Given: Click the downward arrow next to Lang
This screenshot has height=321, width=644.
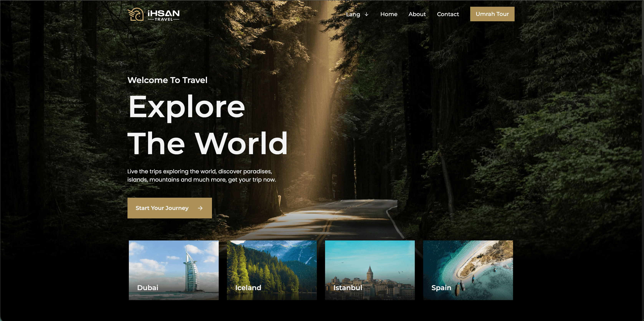Looking at the screenshot, I should click(x=366, y=14).
